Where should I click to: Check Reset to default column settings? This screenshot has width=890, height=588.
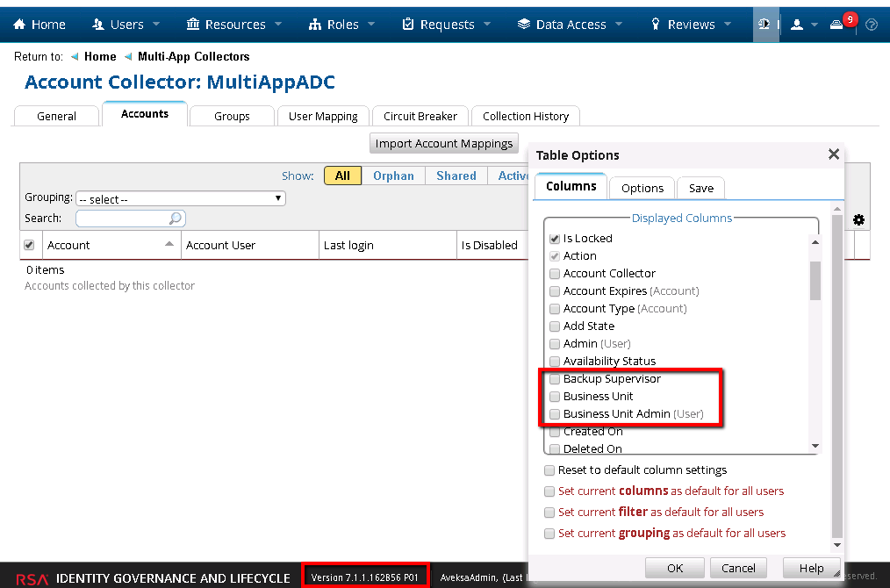point(549,470)
